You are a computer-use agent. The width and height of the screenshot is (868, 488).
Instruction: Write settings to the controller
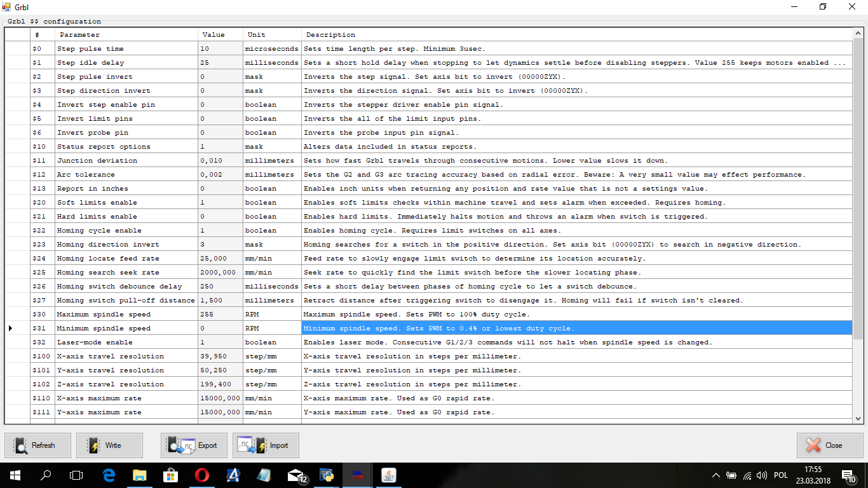[109, 445]
